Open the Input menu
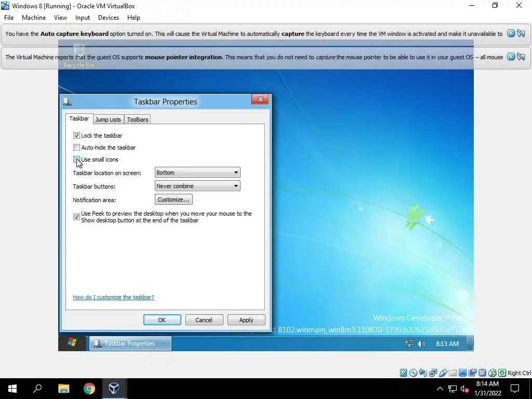This screenshot has height=399, width=532. [83, 18]
